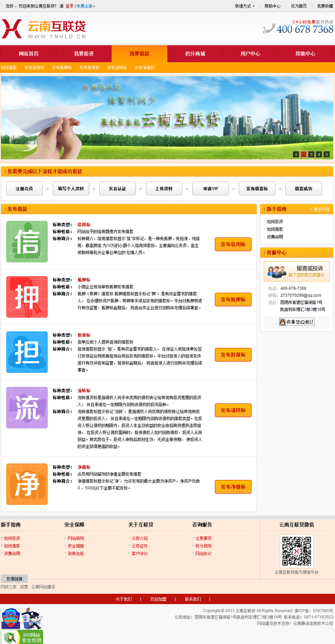The image size is (335, 644).
Task: Open the 免费注册 link at top
Action: tap(84, 6)
